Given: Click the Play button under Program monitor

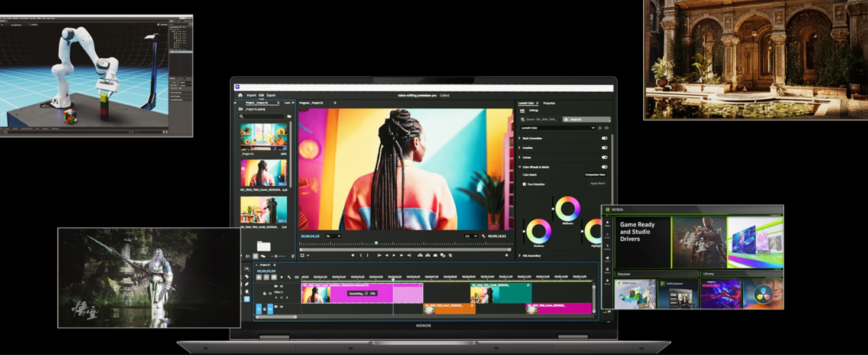Looking at the screenshot, I should [x=394, y=256].
